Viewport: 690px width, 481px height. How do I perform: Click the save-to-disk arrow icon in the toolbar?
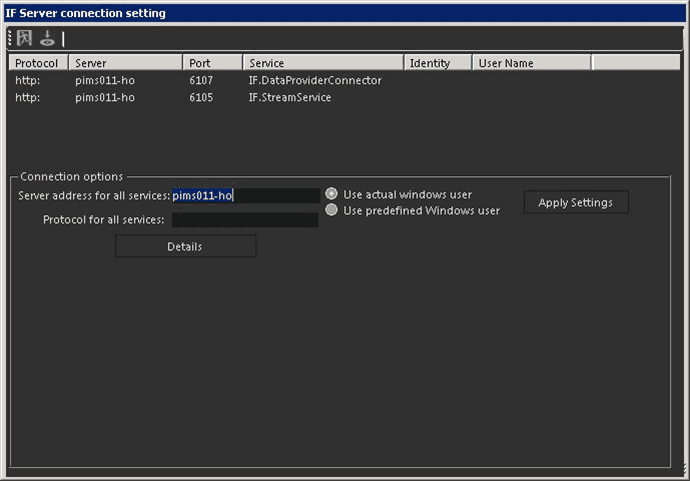pyautogui.click(x=47, y=38)
